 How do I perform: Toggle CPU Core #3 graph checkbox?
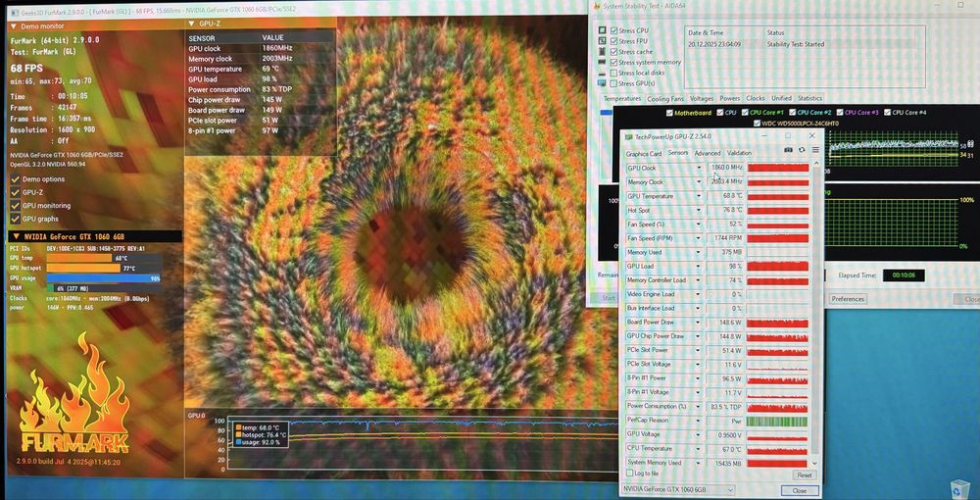pyautogui.click(x=840, y=113)
